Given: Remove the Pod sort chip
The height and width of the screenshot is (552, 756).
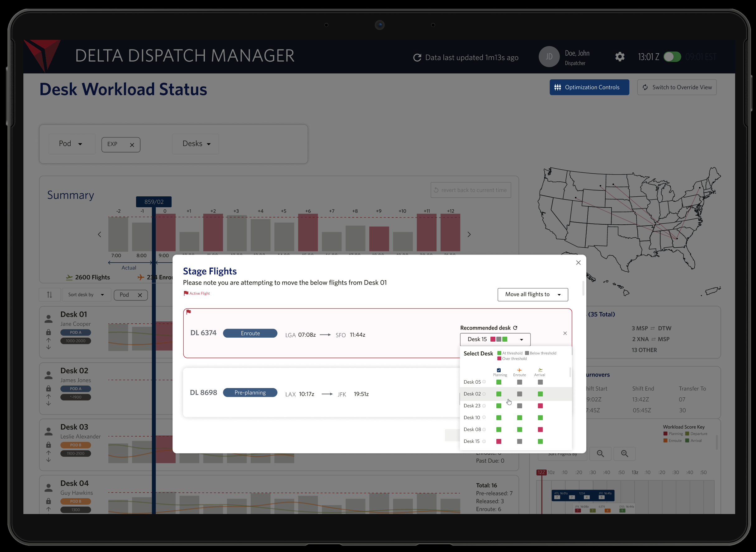Looking at the screenshot, I should [x=140, y=295].
